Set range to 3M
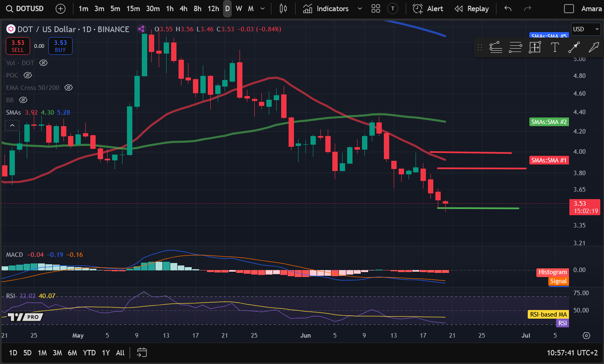The height and width of the screenshot is (364, 604). (57, 353)
